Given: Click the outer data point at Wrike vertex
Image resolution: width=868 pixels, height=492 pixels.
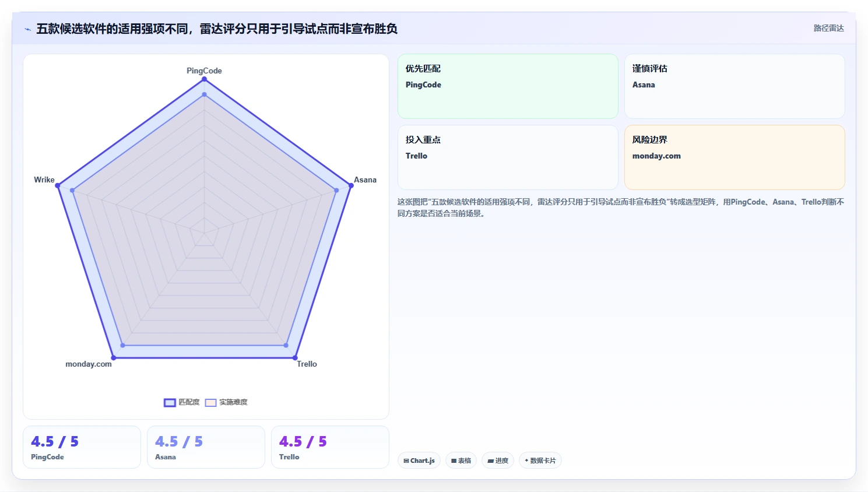Looking at the screenshot, I should (x=58, y=185).
